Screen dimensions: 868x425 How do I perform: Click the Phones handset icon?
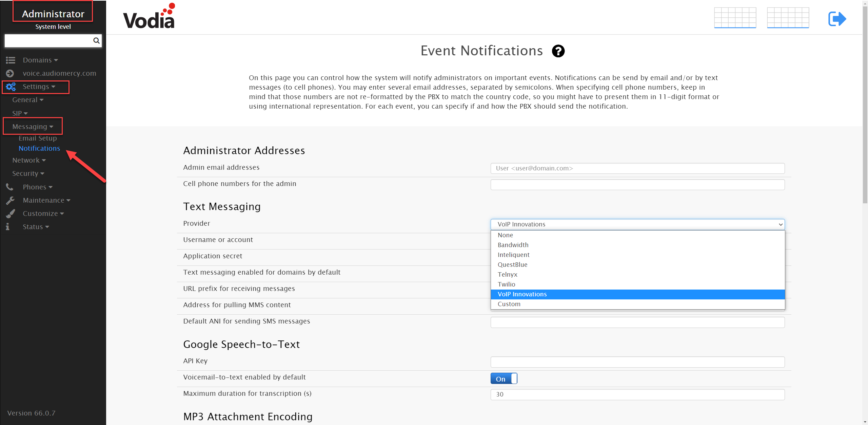click(9, 187)
